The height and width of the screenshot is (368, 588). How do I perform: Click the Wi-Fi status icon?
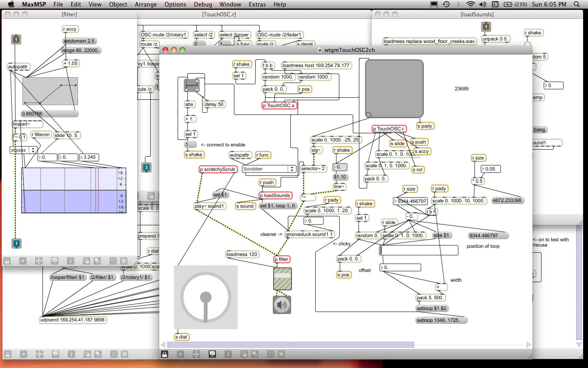coord(470,4)
